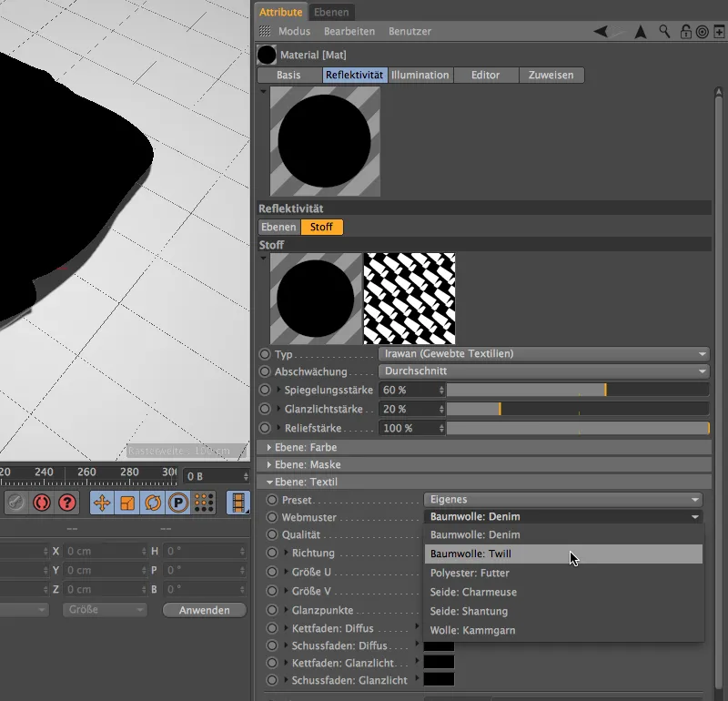Toggle the move position key icon
The width and height of the screenshot is (728, 701).
(102, 503)
